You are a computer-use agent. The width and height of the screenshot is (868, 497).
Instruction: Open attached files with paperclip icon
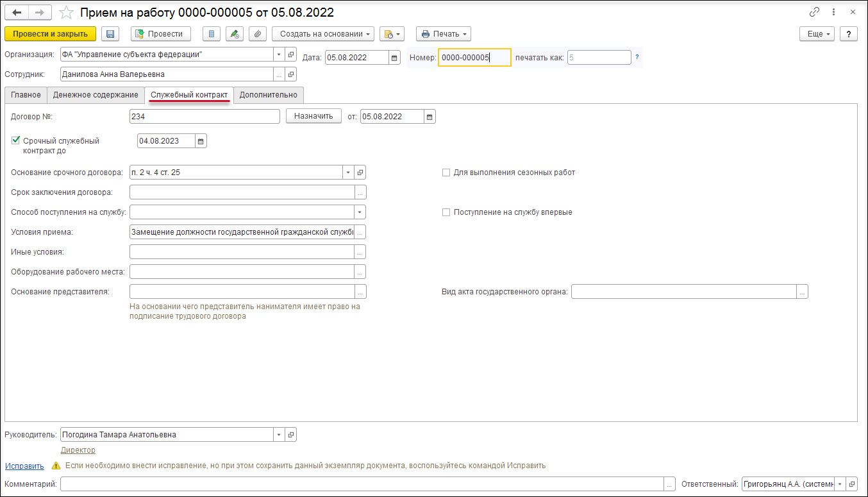(x=257, y=34)
